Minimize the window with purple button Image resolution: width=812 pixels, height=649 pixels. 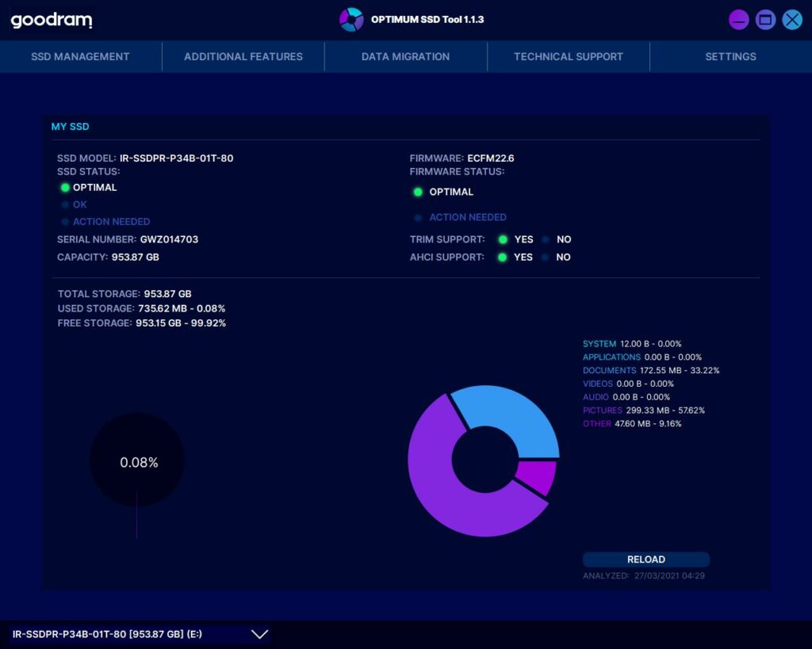tap(738, 20)
